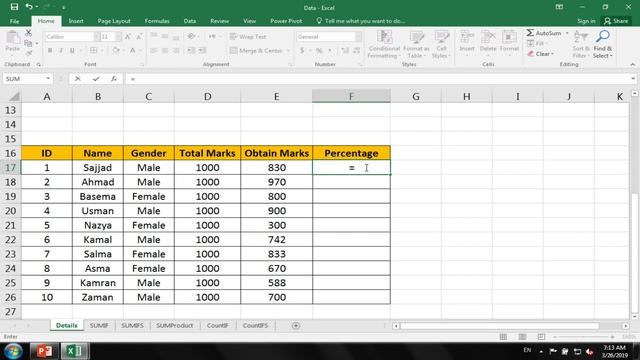The height and width of the screenshot is (360, 640).
Task: Switch to the Formulas ribbon tab
Action: (x=157, y=21)
